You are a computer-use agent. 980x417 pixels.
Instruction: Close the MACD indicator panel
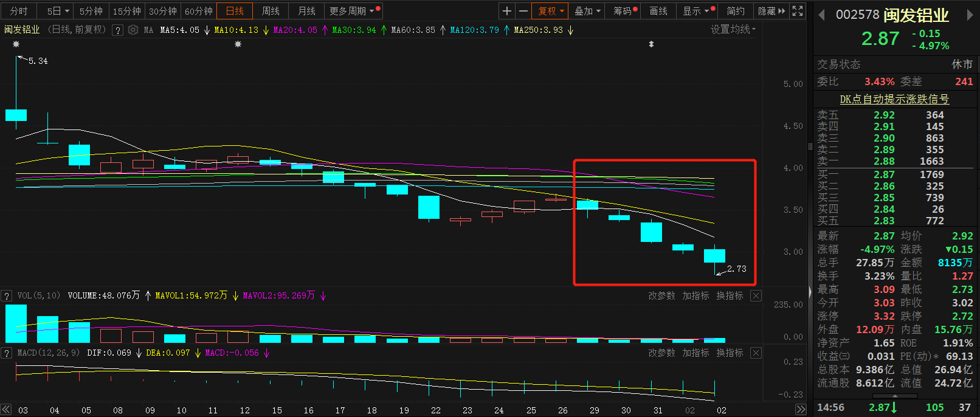[x=756, y=353]
